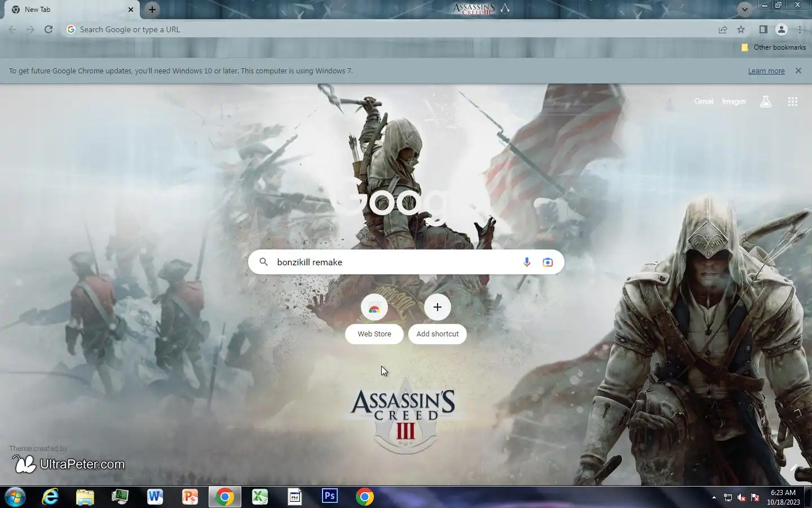This screenshot has width=812, height=508.
Task: Open a new tab with the plus button
Action: (x=152, y=10)
